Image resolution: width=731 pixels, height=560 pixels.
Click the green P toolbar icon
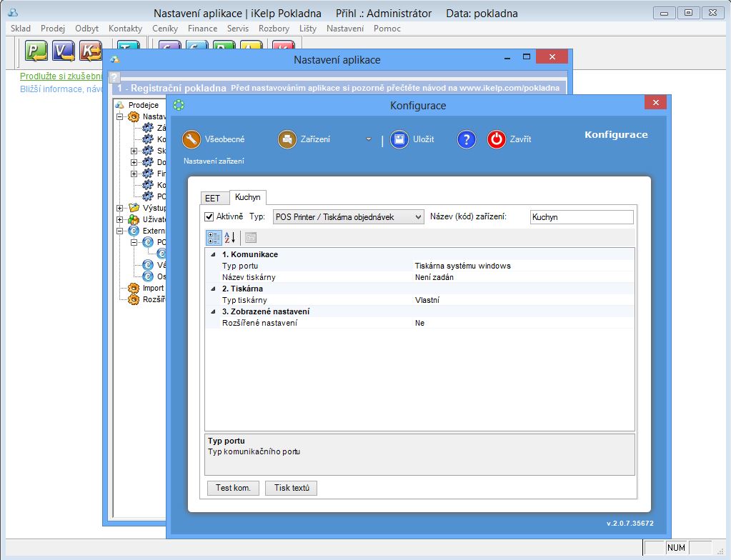click(36, 50)
